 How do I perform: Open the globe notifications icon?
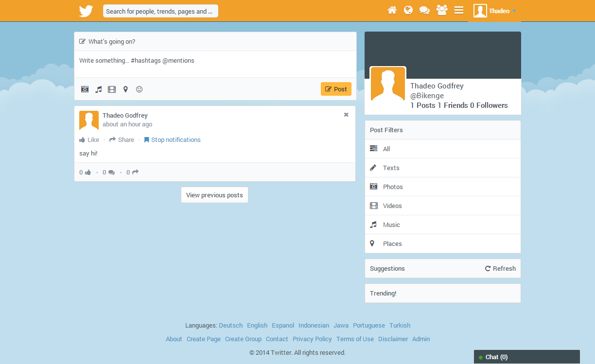click(408, 10)
